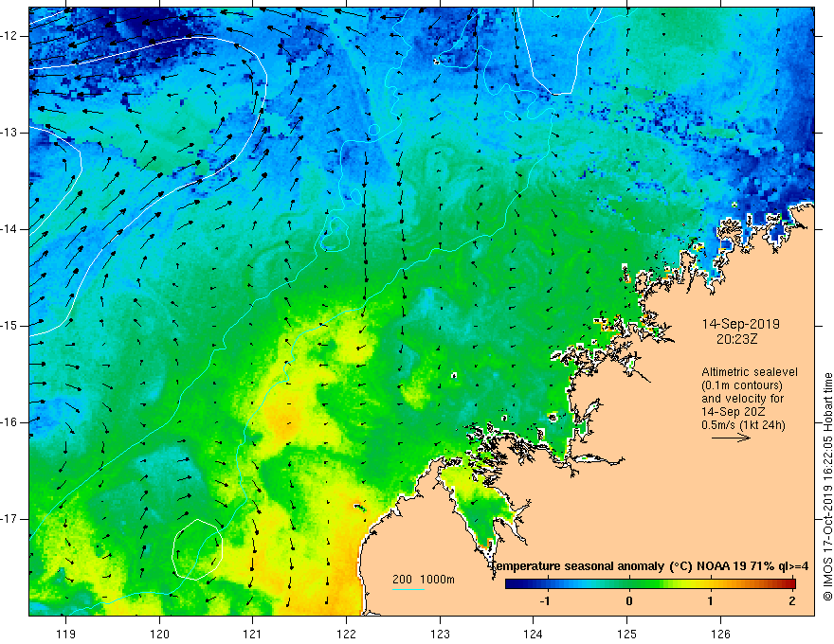
Task: Click the 'Altimetric sealevel' caption line
Action: click(750, 372)
